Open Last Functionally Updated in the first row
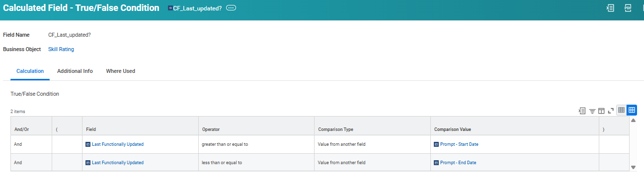The height and width of the screenshot is (186, 644). point(118,144)
